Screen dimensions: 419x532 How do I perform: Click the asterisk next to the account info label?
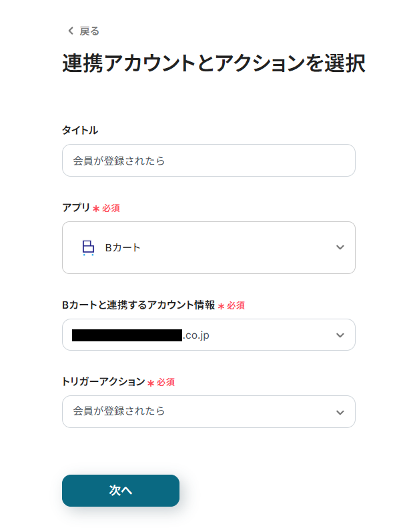(221, 306)
